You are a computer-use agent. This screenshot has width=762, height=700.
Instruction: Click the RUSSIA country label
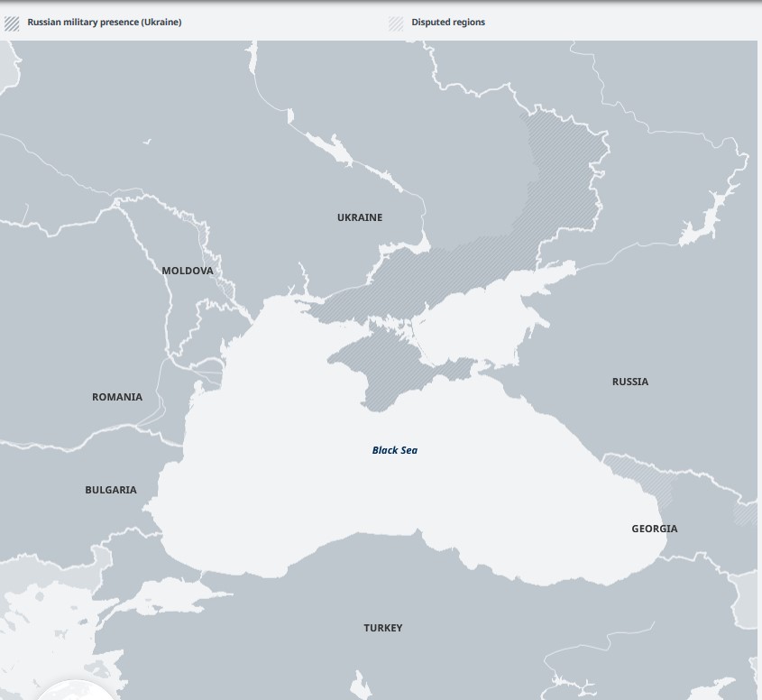pyautogui.click(x=630, y=382)
